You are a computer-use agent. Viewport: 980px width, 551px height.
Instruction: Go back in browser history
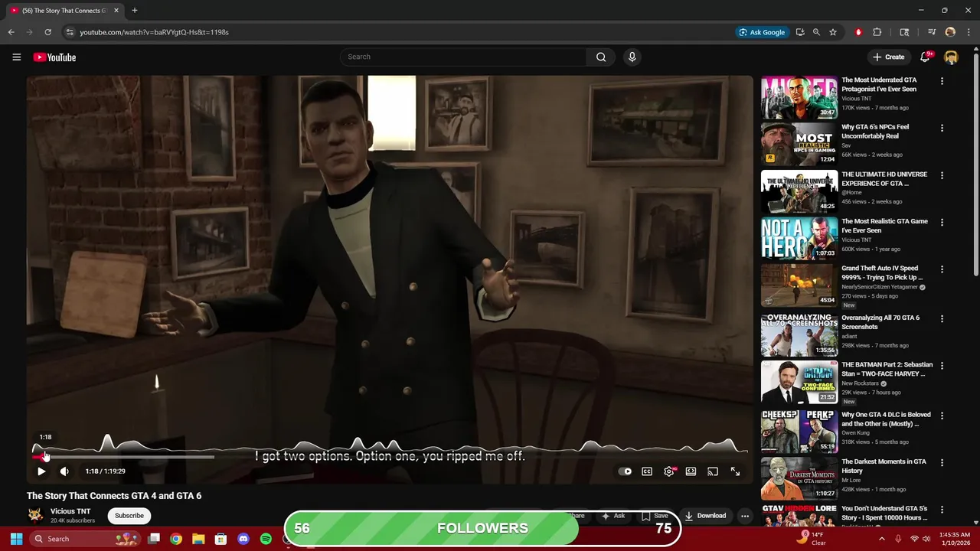(x=11, y=32)
